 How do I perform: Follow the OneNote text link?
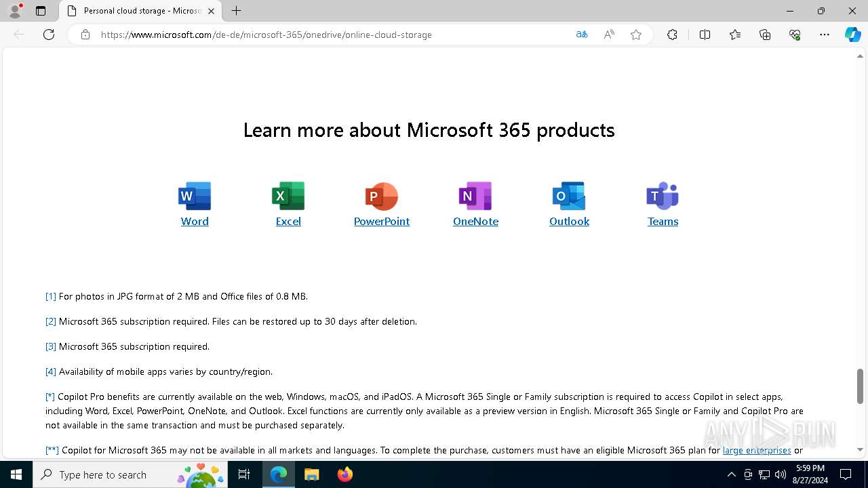coord(475,222)
